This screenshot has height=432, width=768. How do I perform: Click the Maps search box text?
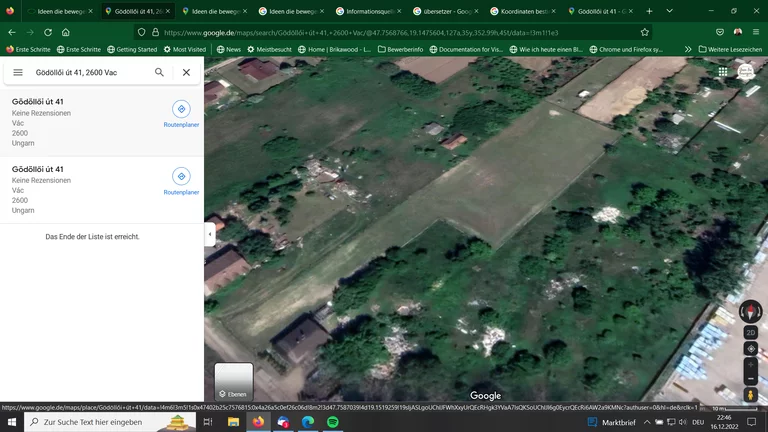point(76,72)
